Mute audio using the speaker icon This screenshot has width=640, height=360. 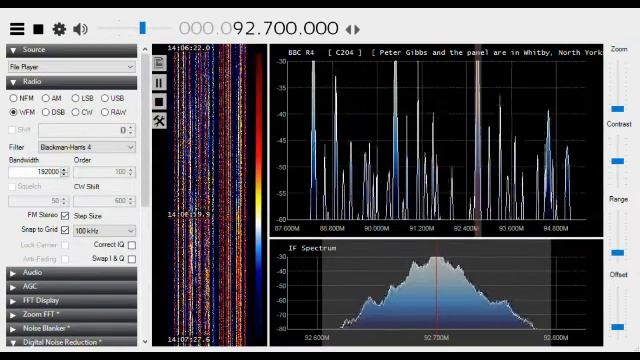[x=80, y=29]
